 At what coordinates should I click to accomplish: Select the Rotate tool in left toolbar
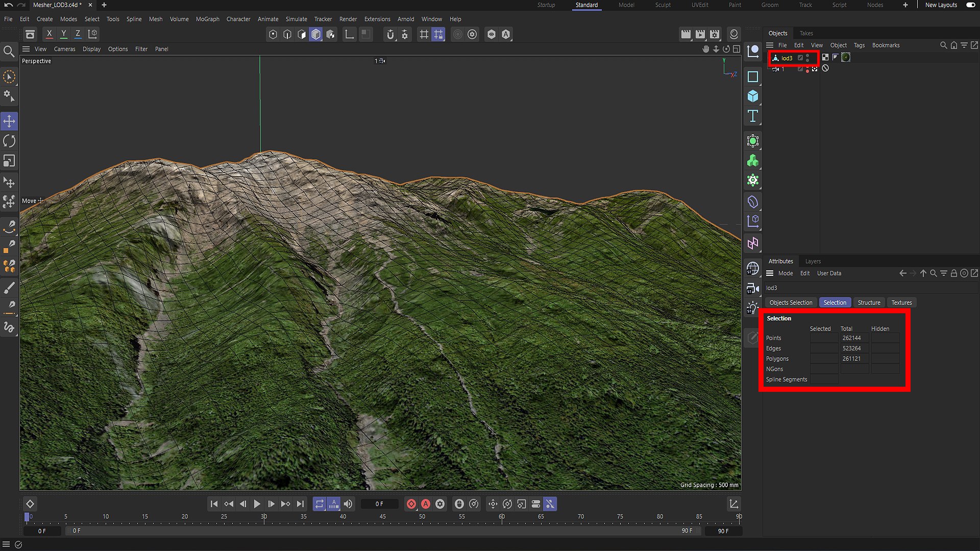tap(9, 141)
